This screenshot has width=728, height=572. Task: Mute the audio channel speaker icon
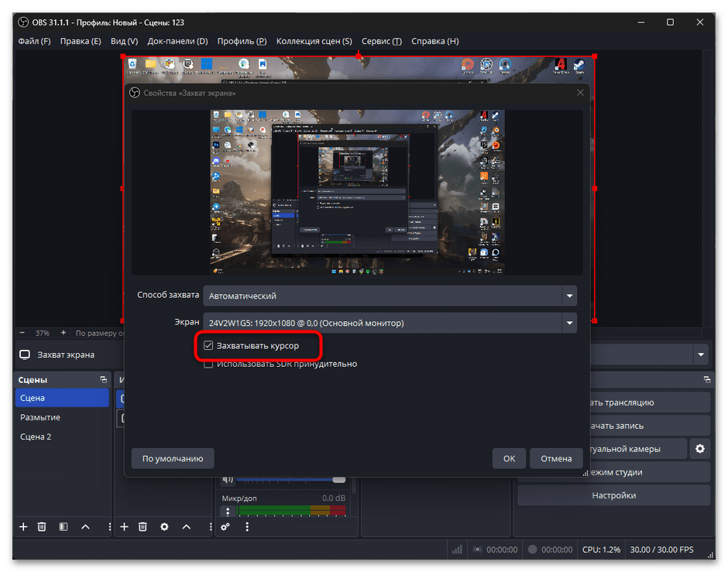(228, 479)
